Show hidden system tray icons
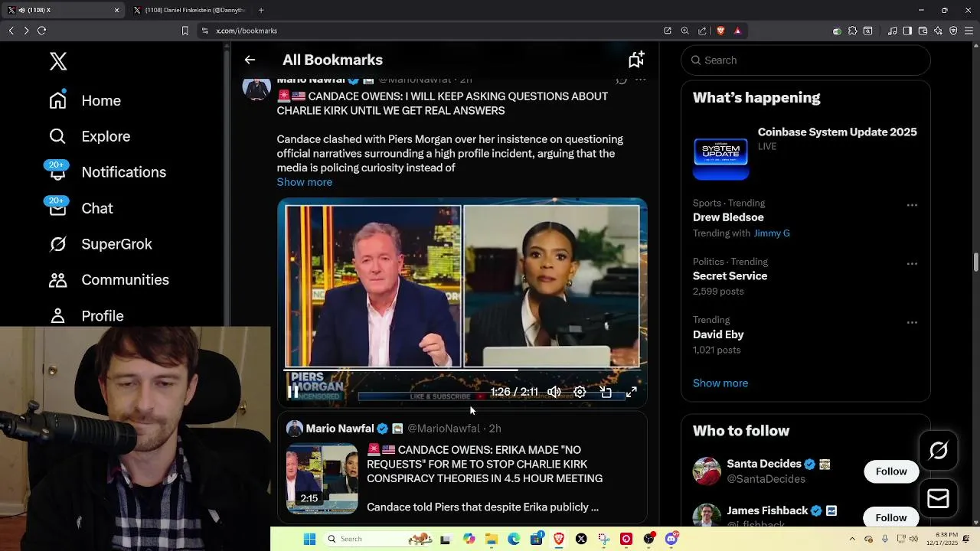 tap(851, 539)
